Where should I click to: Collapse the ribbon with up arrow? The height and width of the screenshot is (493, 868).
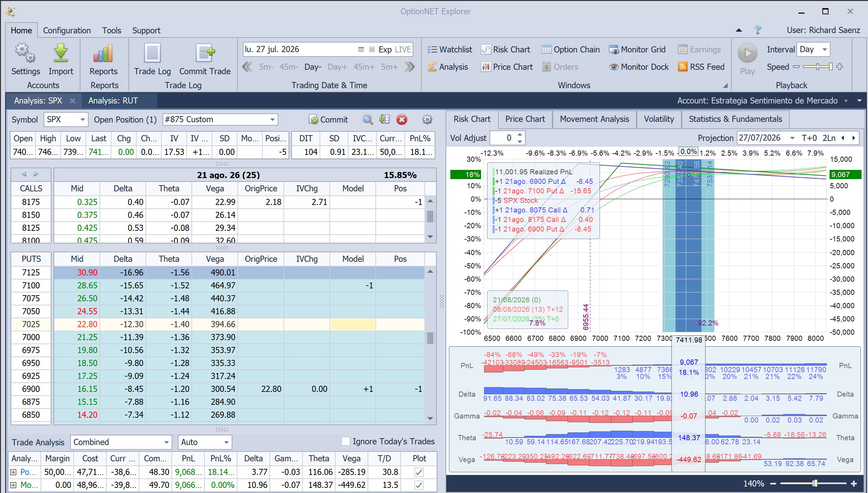[x=739, y=30]
